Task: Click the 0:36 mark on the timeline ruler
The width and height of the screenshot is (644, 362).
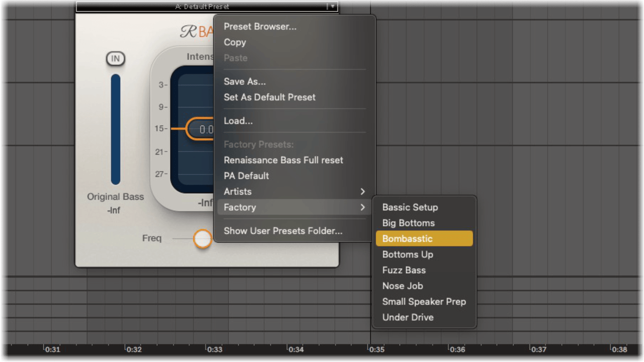Action: (457, 350)
